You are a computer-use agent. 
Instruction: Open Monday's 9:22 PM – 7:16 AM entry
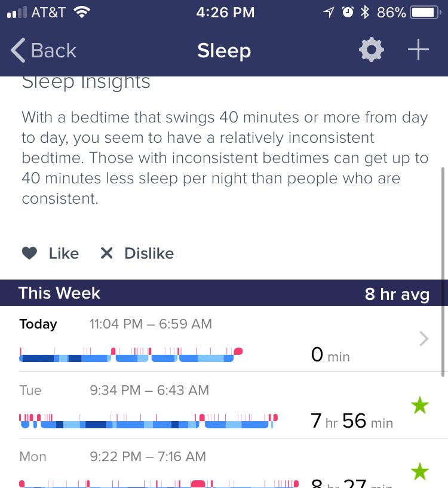[148, 457]
